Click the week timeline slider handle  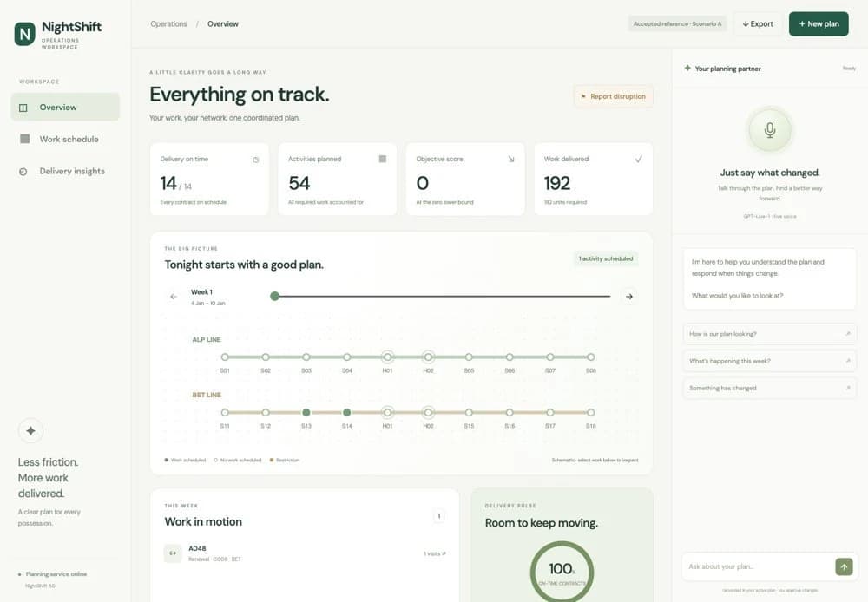point(274,296)
